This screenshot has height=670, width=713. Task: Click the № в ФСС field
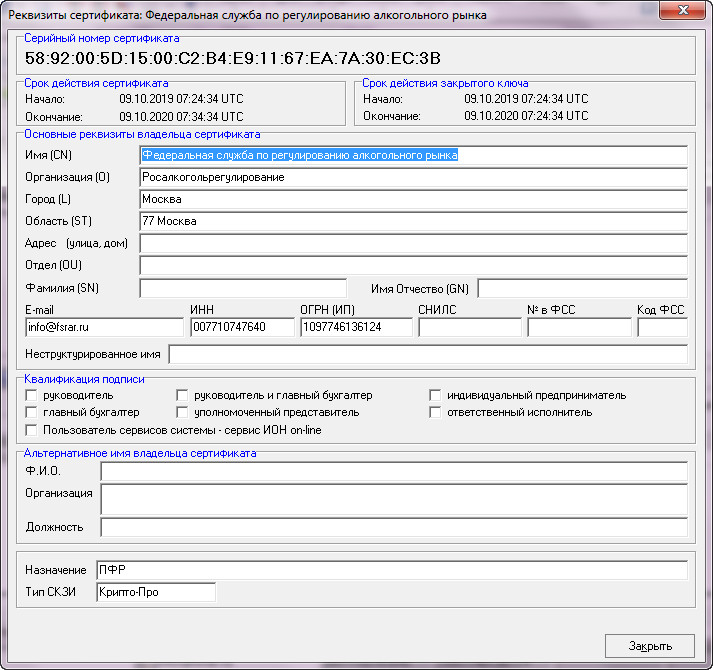point(579,327)
